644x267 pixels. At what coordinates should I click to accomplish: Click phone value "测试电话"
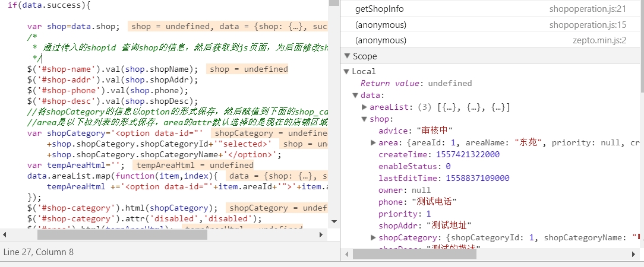point(434,202)
